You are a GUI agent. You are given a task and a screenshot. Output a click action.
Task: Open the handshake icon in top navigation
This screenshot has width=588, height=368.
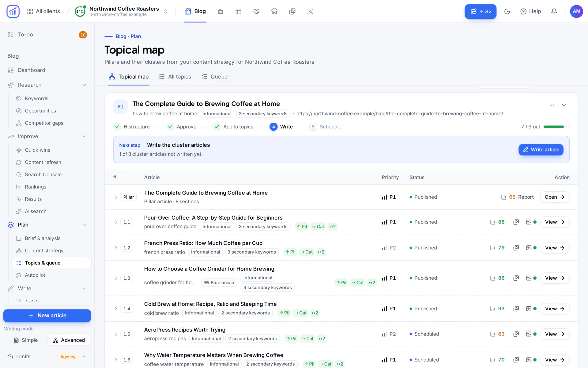pos(257,11)
